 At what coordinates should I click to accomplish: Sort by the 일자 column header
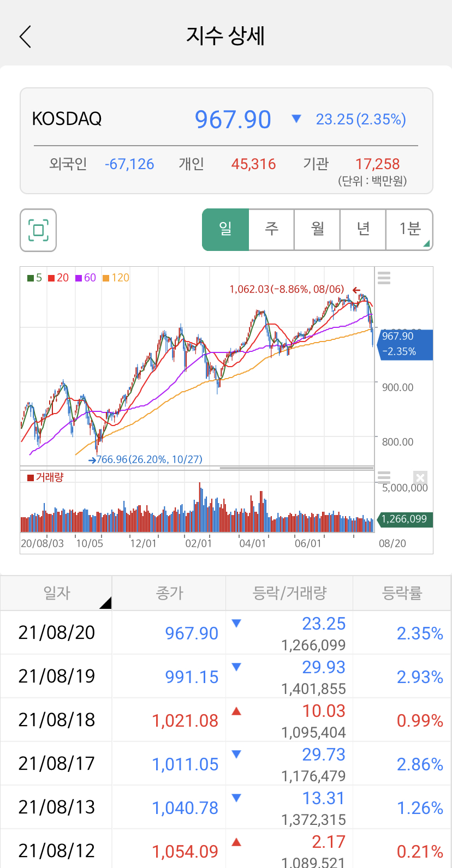coord(57,592)
